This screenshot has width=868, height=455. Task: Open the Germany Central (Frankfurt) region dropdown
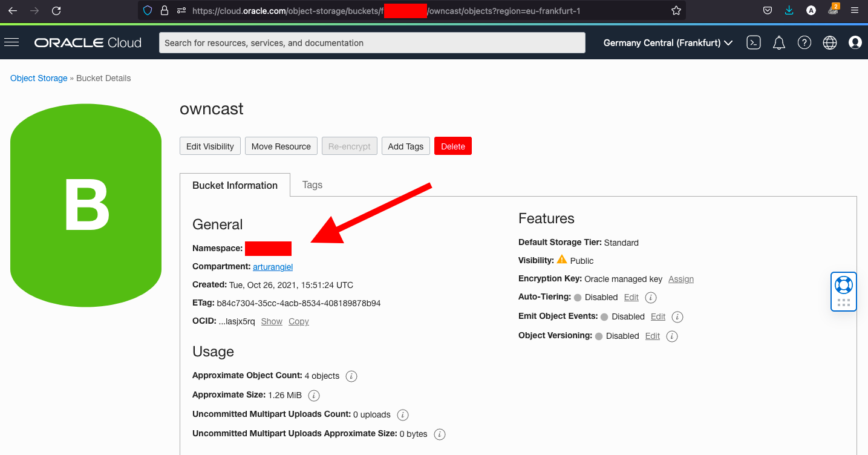[668, 43]
